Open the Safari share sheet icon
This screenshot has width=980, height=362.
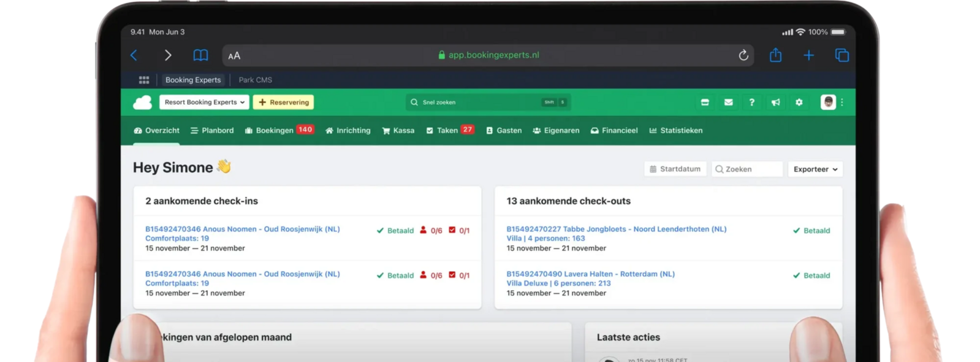(x=776, y=55)
